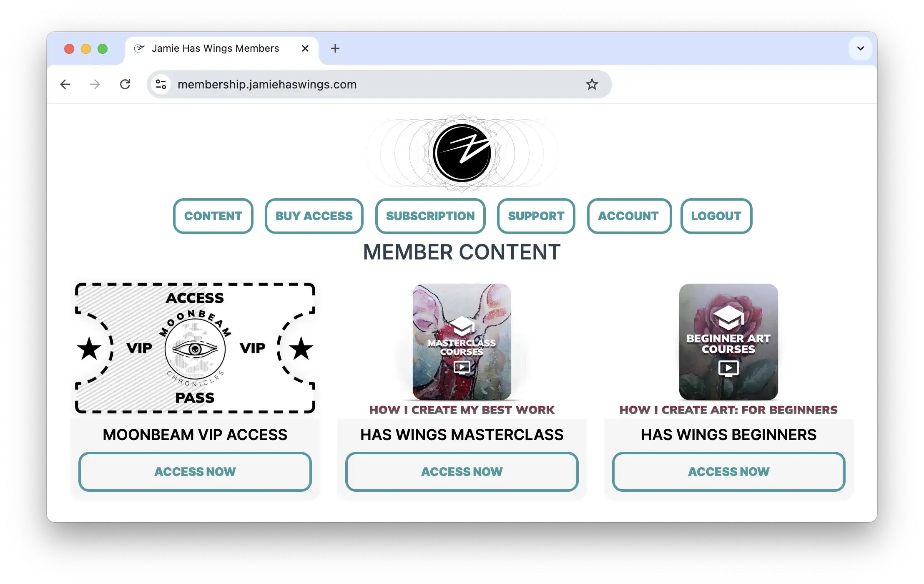Expand the tab search dropdown chevron
This screenshot has height=584, width=924.
[860, 48]
